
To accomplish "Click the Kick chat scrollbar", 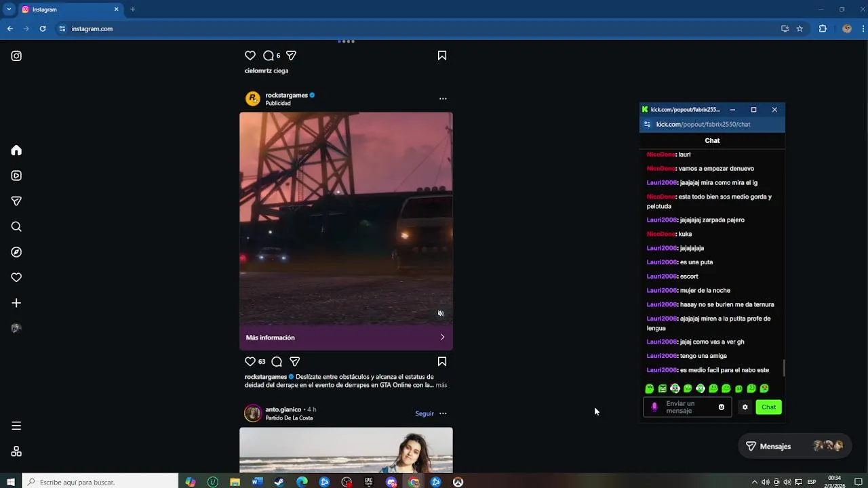I will 784,367.
